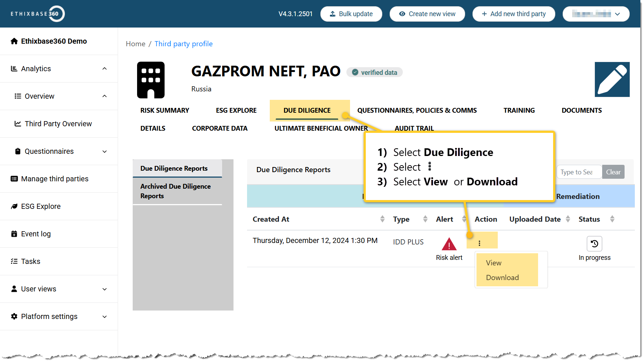The width and height of the screenshot is (644, 363).
Task: Open the Risk Summary tab
Action: click(165, 110)
